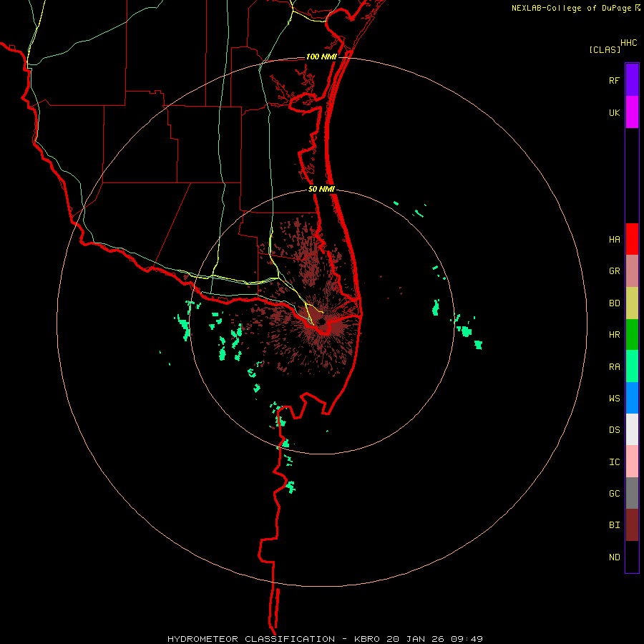Click the "BI" legend label

614,525
